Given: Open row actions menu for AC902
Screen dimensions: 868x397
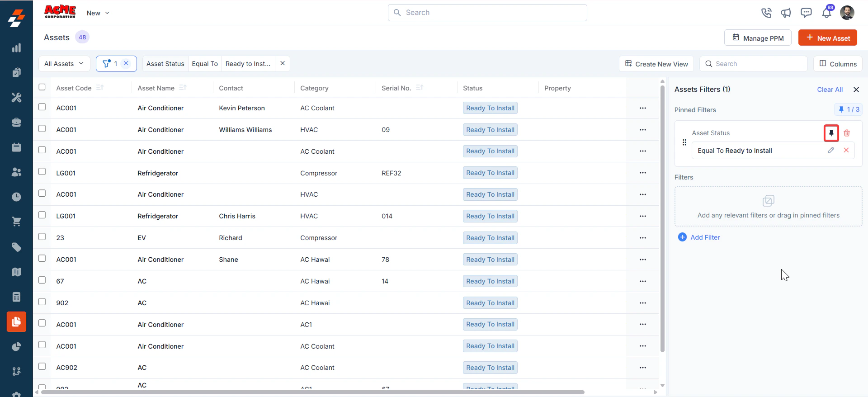Looking at the screenshot, I should pyautogui.click(x=643, y=368).
